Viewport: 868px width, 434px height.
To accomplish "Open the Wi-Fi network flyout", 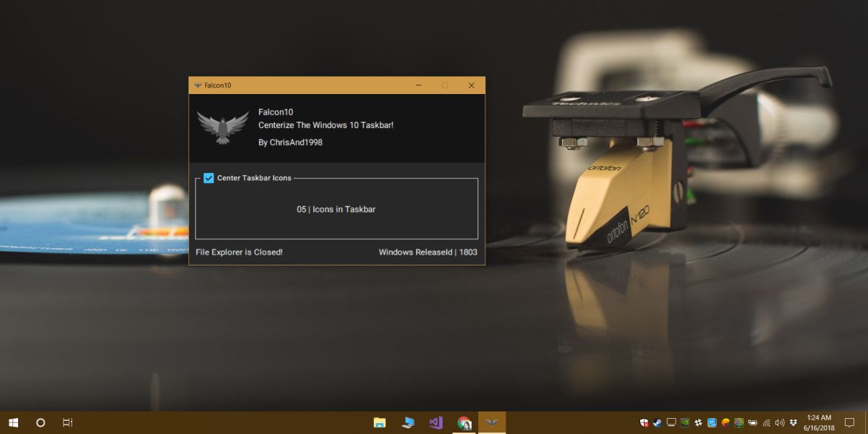I will [x=766, y=423].
